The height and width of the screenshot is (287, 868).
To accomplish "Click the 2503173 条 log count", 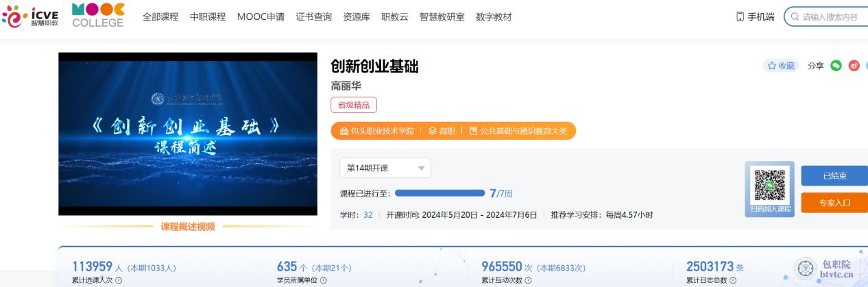I will [715, 267].
